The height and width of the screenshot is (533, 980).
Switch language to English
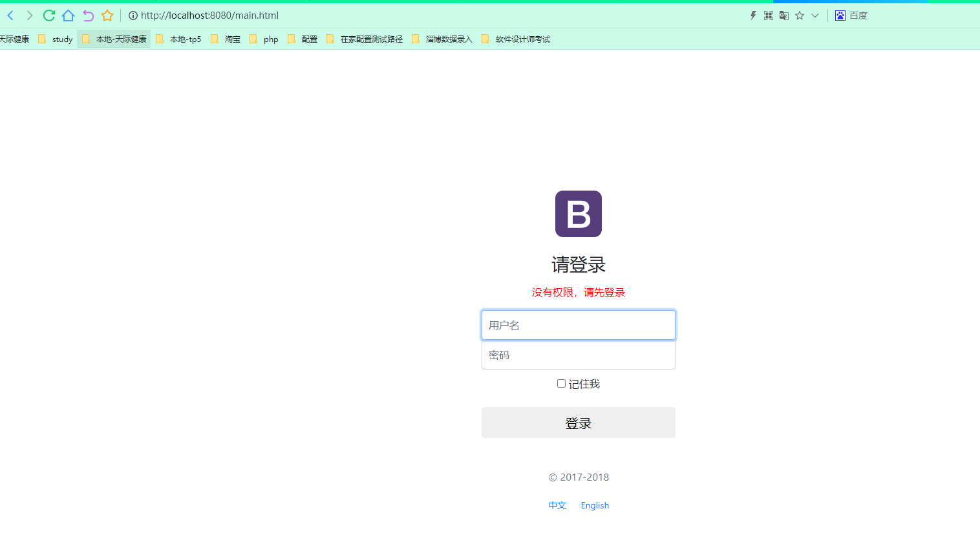tap(594, 505)
